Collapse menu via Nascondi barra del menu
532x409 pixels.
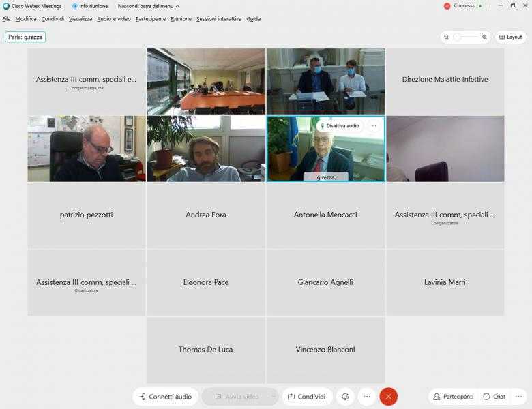pos(149,6)
